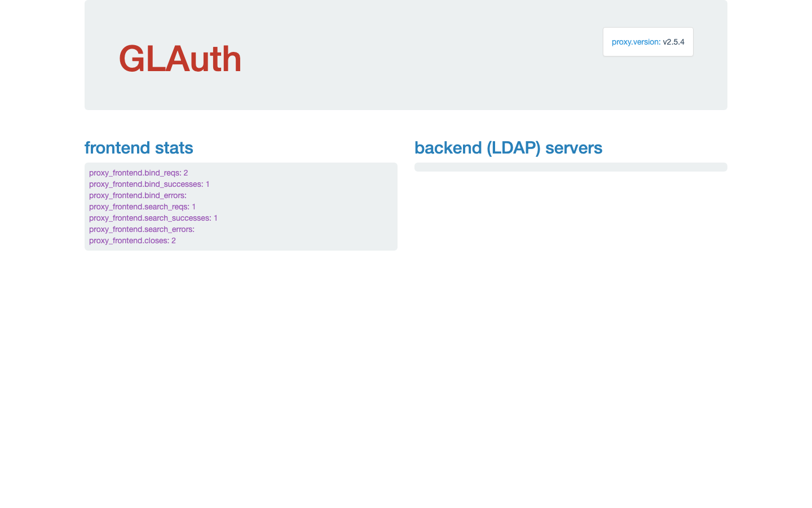This screenshot has width=812, height=508.
Task: Click the frontend stats heading
Action: 139,148
